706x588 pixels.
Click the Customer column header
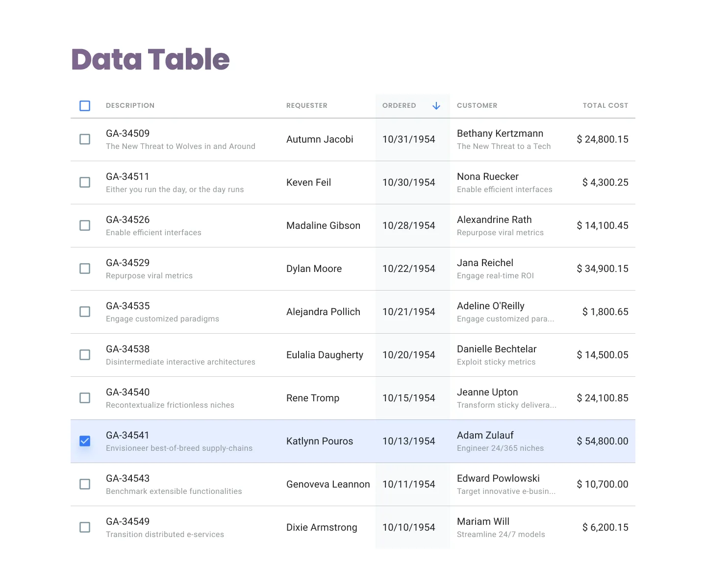tap(477, 106)
